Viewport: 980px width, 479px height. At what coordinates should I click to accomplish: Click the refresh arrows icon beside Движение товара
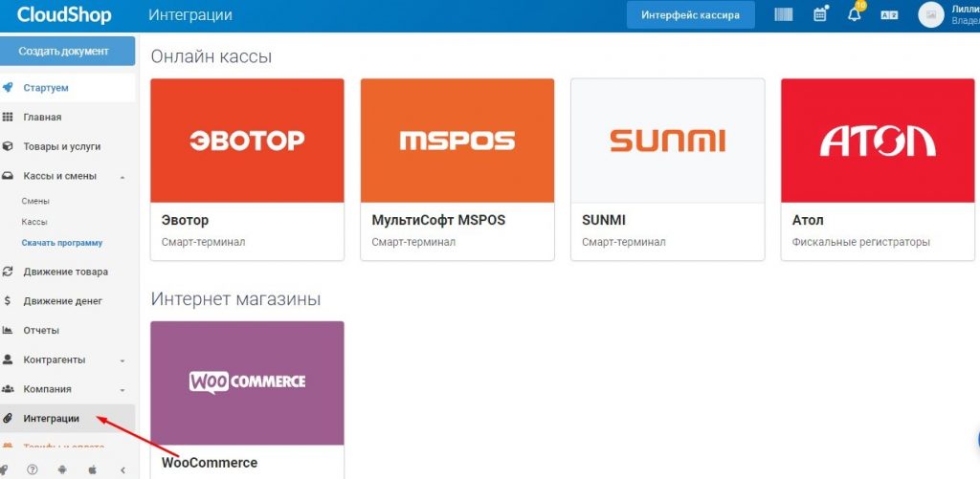pos(8,272)
